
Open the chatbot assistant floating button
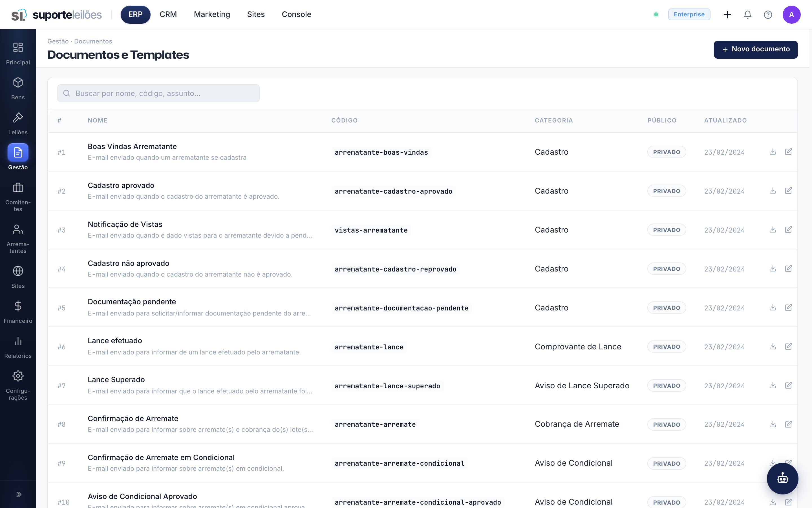click(x=782, y=478)
